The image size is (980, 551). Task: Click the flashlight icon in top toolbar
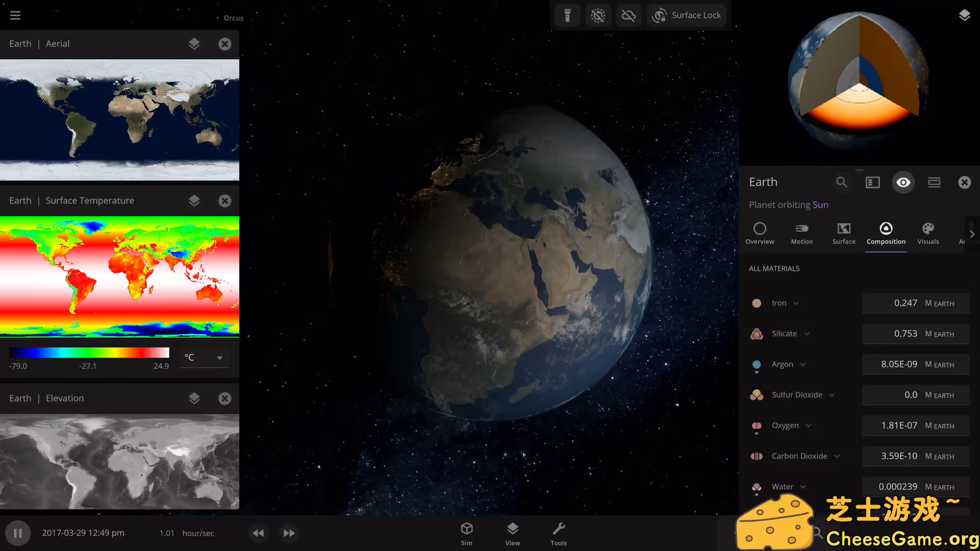coord(567,15)
